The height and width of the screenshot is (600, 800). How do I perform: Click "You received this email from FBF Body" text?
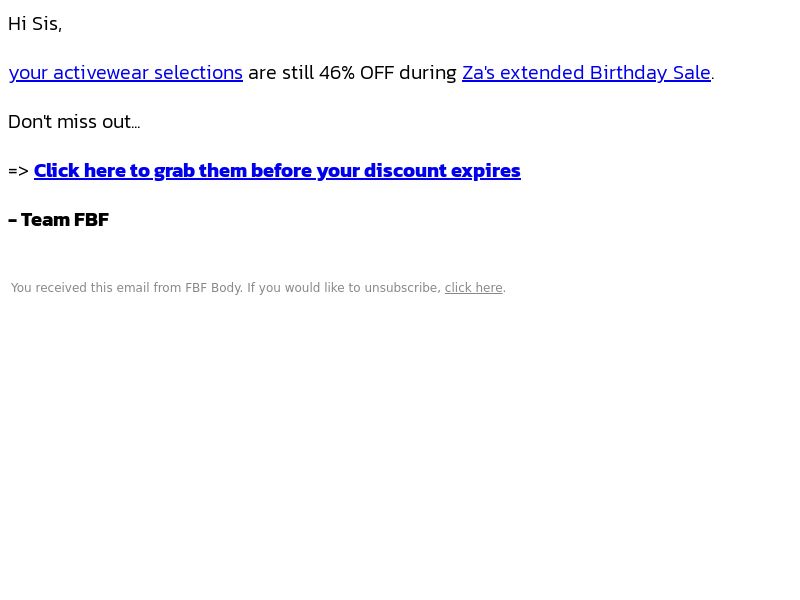pyautogui.click(x=126, y=288)
